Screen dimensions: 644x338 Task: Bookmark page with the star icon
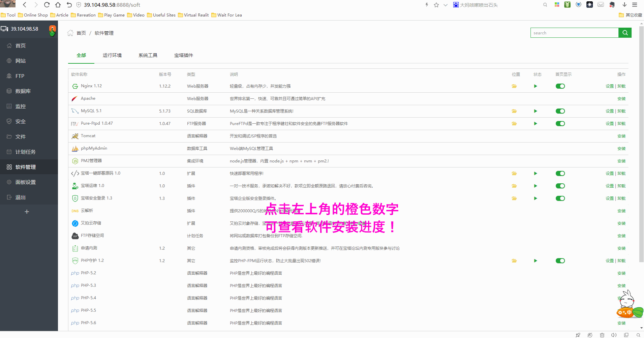[436, 5]
